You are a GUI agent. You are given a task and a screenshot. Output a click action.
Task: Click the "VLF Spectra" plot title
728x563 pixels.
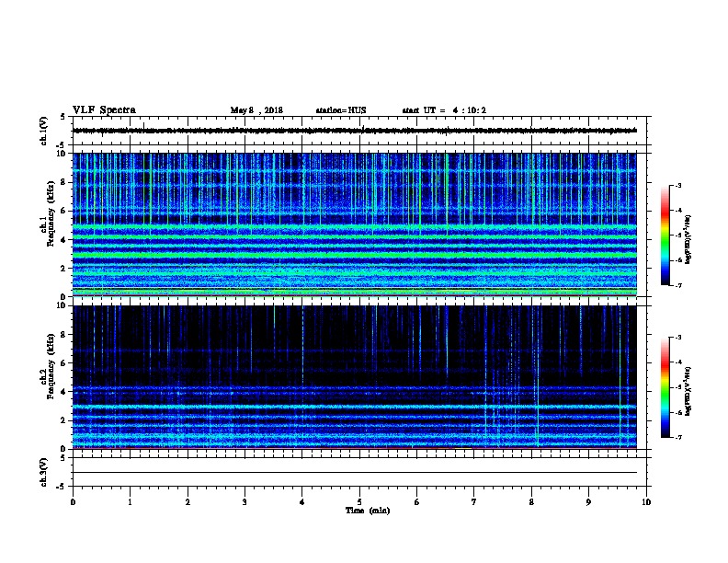[104, 110]
